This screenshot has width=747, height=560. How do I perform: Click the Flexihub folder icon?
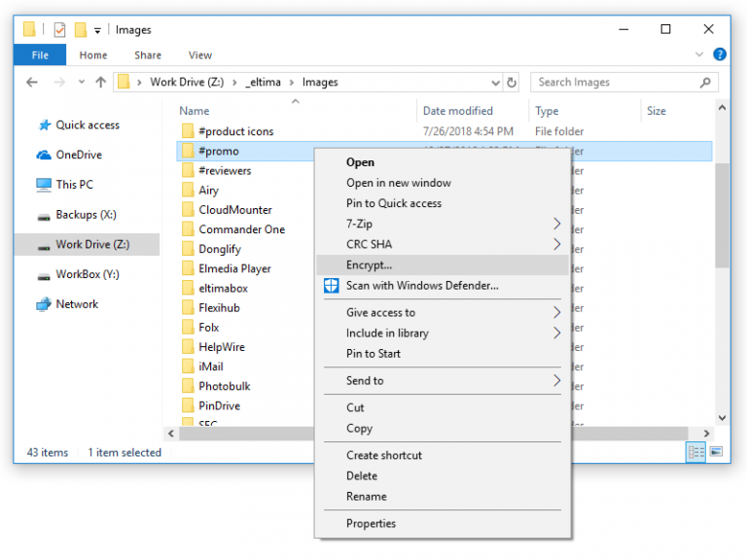point(188,307)
